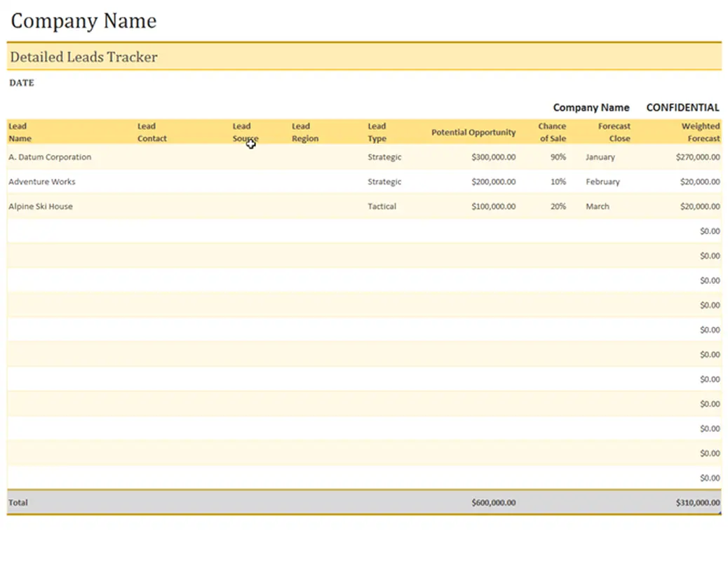
Task: Click the DATE label cell
Action: click(x=21, y=83)
